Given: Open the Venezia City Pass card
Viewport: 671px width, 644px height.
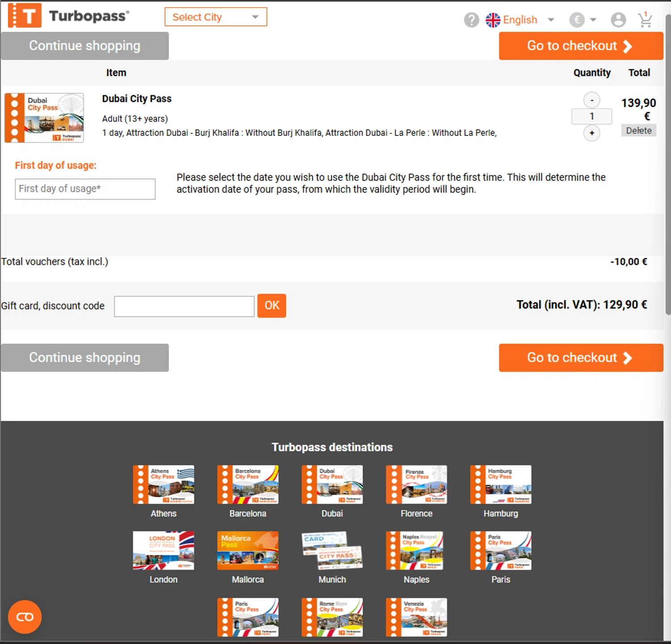Looking at the screenshot, I should (x=416, y=617).
